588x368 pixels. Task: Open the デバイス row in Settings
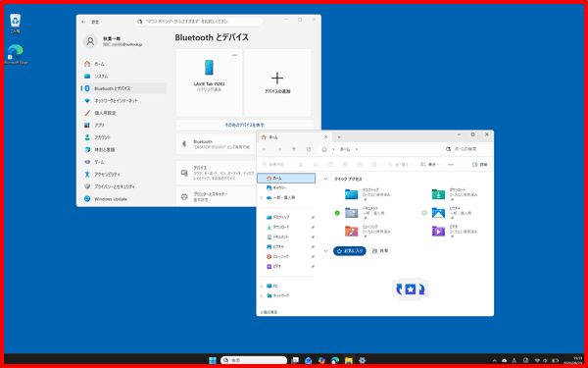coord(216,173)
